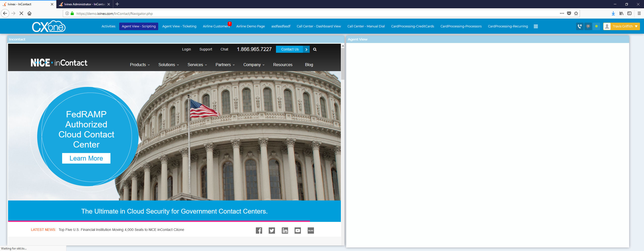Open the phone settings icon

click(x=580, y=26)
